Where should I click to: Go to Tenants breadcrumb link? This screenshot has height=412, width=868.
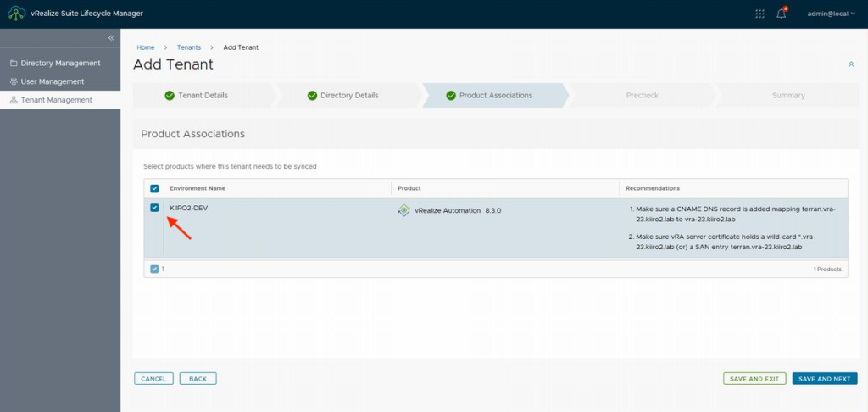(189, 47)
